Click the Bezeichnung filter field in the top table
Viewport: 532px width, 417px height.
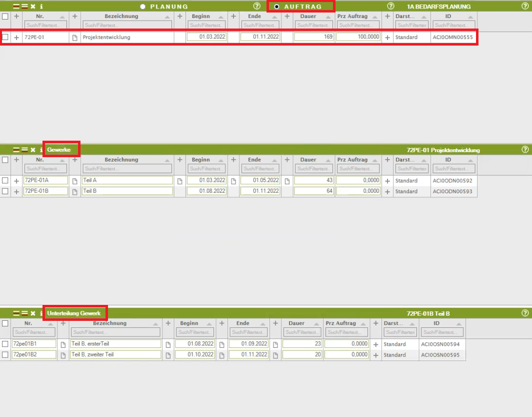coord(127,25)
